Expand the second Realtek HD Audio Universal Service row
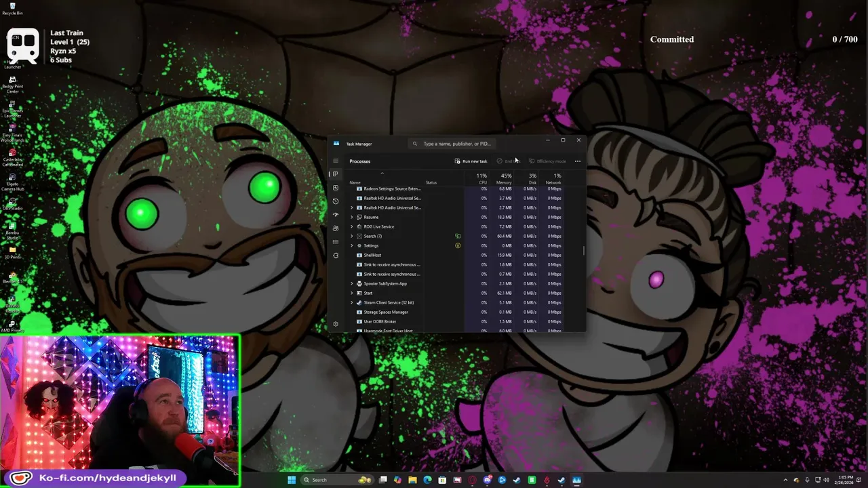 pyautogui.click(x=352, y=208)
